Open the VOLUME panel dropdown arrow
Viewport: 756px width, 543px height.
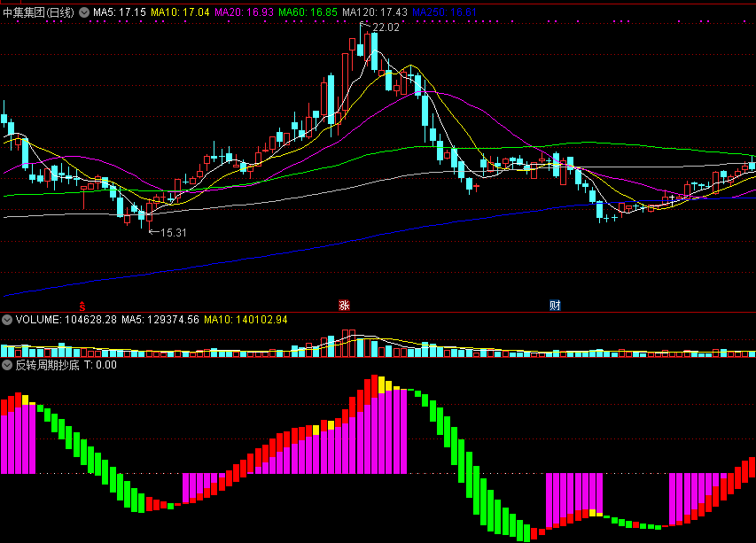pyautogui.click(x=7, y=320)
